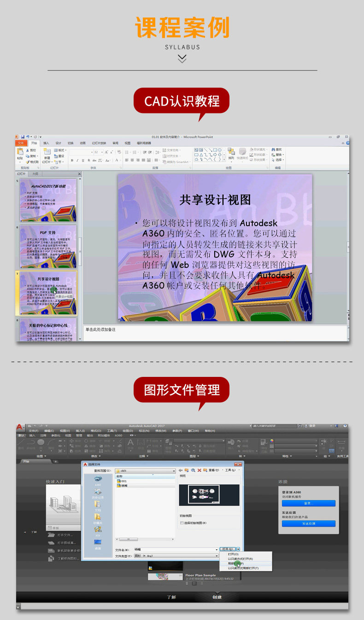Open the 查找范围 ch01 folder dropdown
The image size is (364, 620).
pos(146,471)
